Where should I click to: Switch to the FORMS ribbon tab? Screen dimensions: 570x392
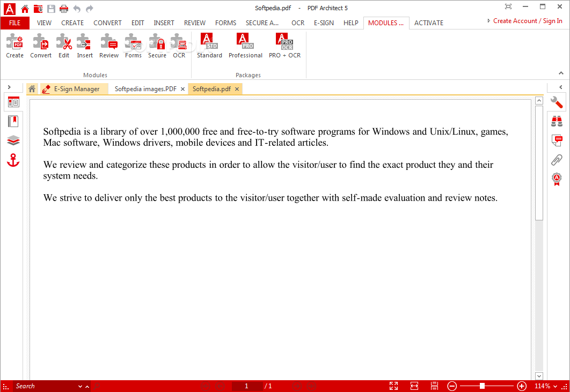point(225,23)
